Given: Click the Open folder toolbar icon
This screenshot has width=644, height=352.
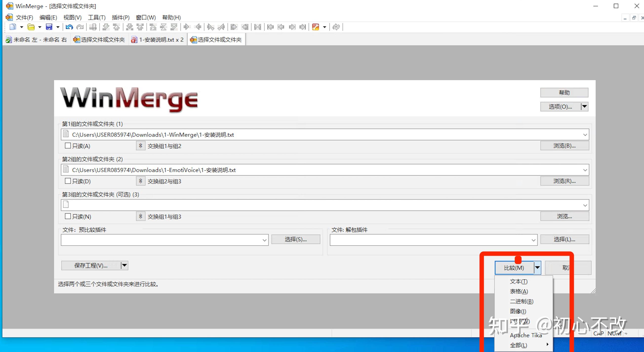Looking at the screenshot, I should coord(31,27).
